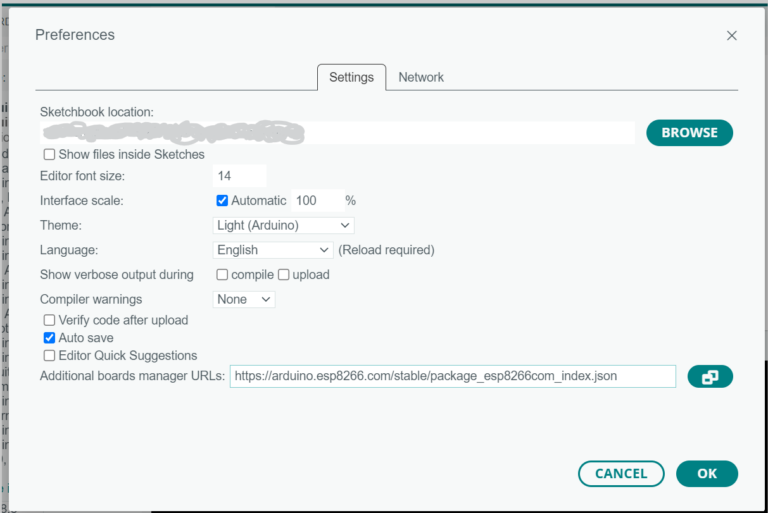Disable the Auto save checkbox

tap(49, 338)
